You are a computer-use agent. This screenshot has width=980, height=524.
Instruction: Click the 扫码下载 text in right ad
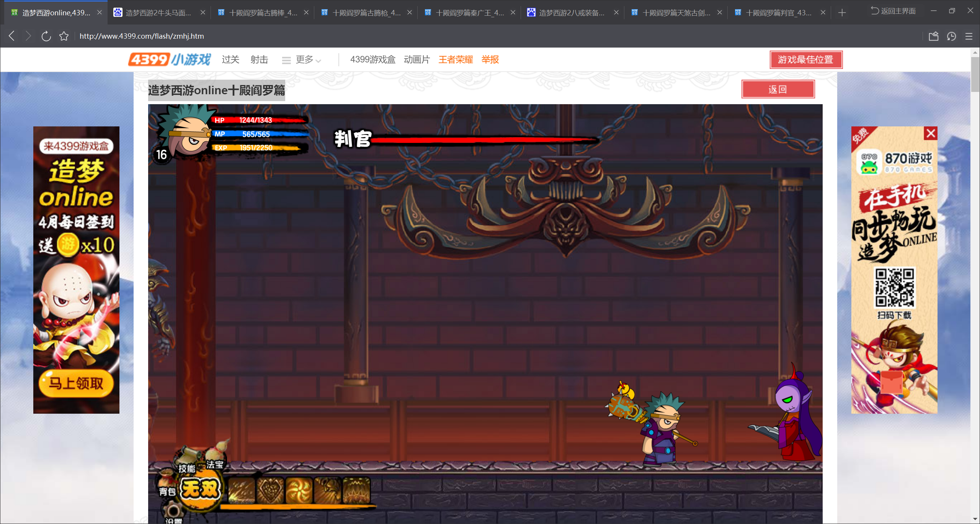pyautogui.click(x=894, y=315)
